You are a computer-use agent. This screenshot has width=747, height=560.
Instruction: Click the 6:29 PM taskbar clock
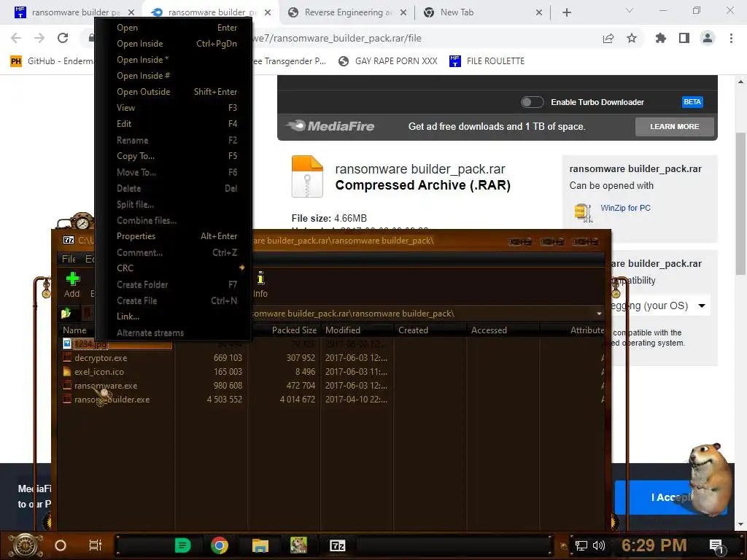[654, 545]
